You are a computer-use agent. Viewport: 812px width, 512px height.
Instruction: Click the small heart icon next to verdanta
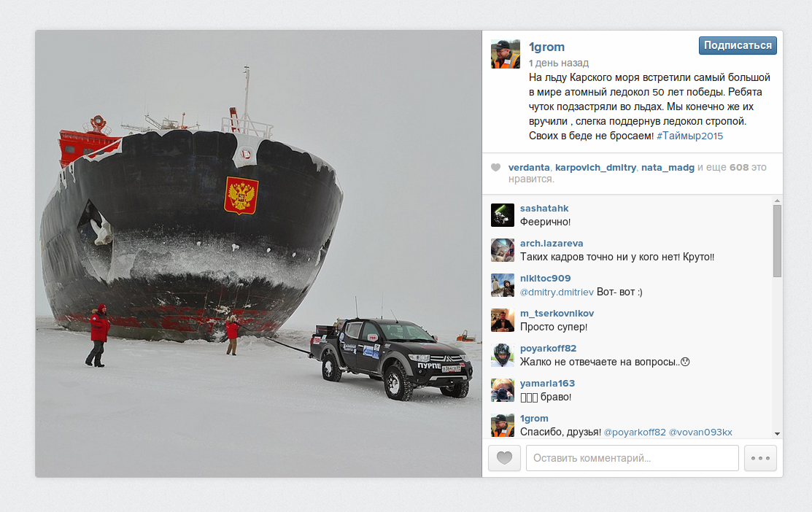[x=495, y=167]
